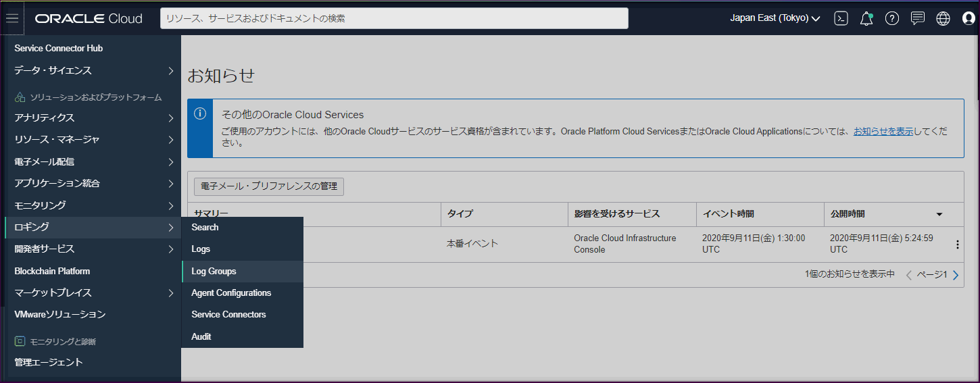Viewport: 980px width, 383px height.
Task: Toggle sort arrow on 公開時間 column
Action: tap(939, 214)
